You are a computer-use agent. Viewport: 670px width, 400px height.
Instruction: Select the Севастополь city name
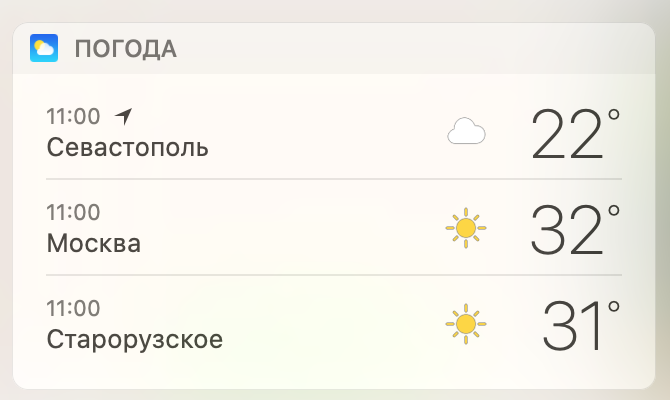(127, 148)
